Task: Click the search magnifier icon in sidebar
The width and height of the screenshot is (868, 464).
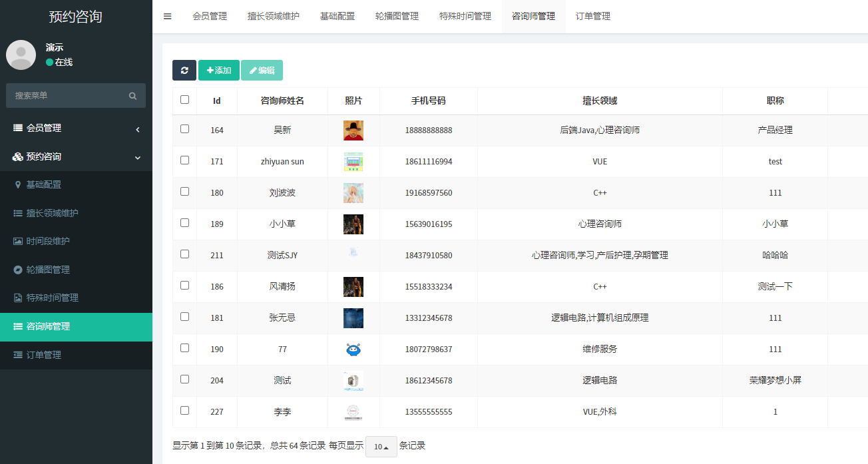Action: 133,96
